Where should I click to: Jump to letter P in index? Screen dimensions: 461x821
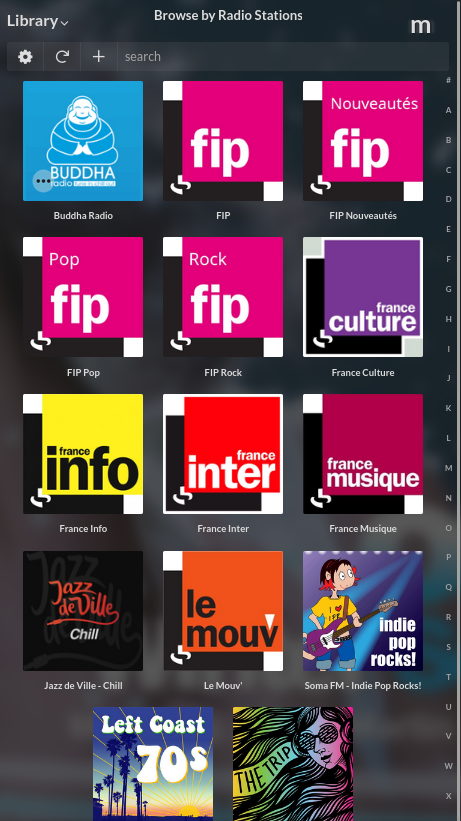pyautogui.click(x=448, y=557)
